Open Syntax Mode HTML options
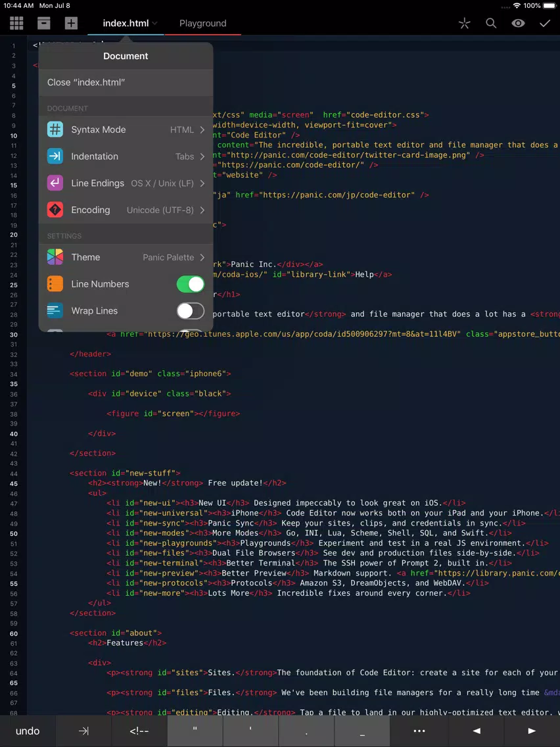560x747 pixels. click(126, 130)
